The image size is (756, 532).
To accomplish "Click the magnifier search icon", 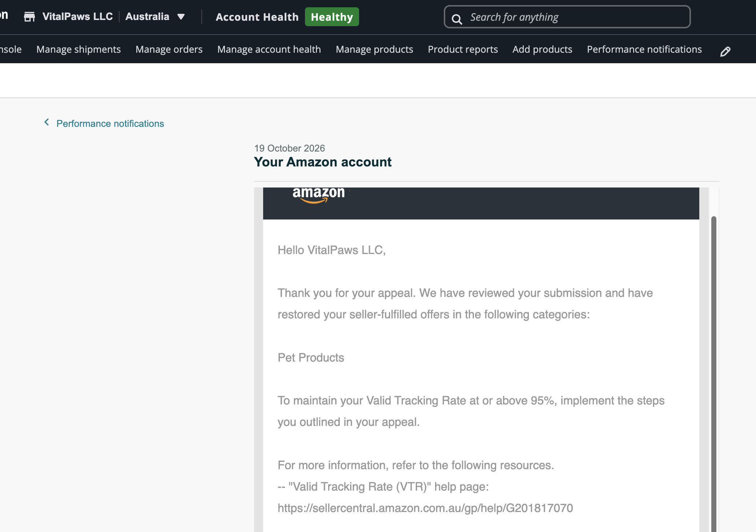I will (x=457, y=19).
